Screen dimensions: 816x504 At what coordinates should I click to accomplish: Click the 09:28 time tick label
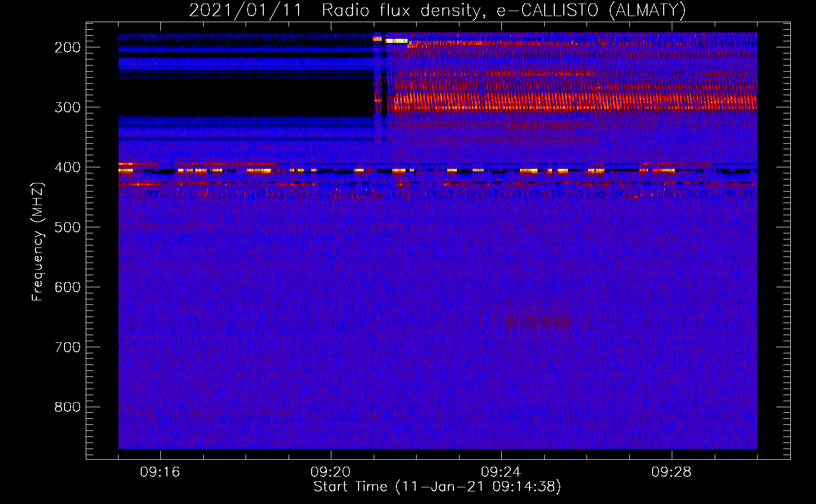[x=671, y=472]
